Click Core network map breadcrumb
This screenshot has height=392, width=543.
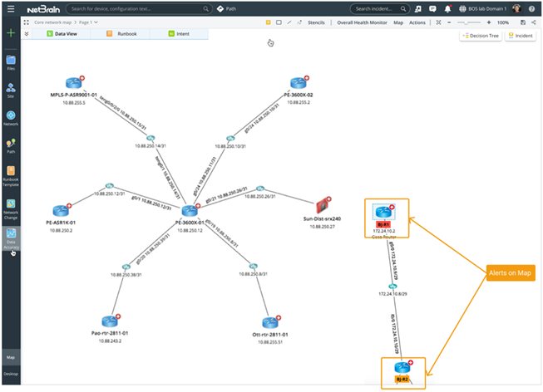pos(52,22)
